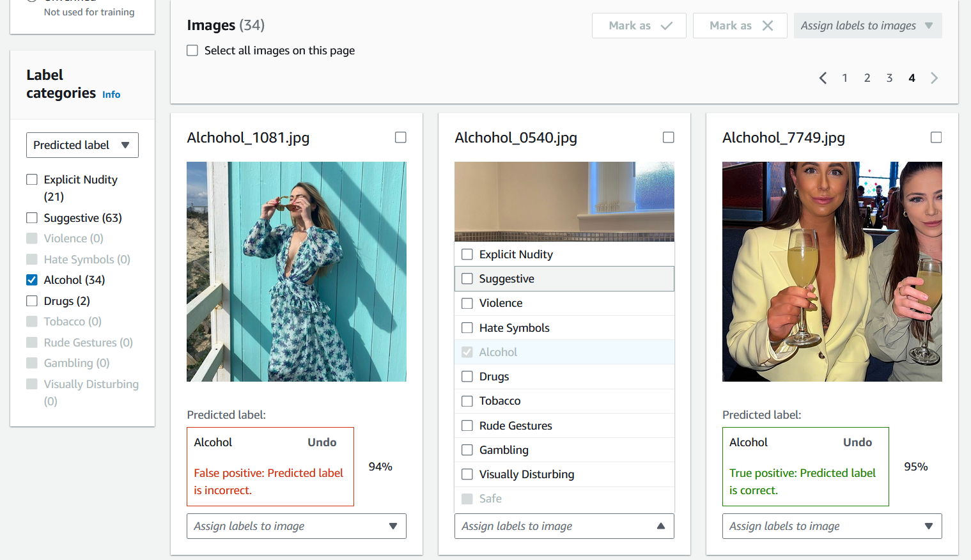Select Alchohol_7749.jpg using its checkbox
This screenshot has width=971, height=560.
936,137
